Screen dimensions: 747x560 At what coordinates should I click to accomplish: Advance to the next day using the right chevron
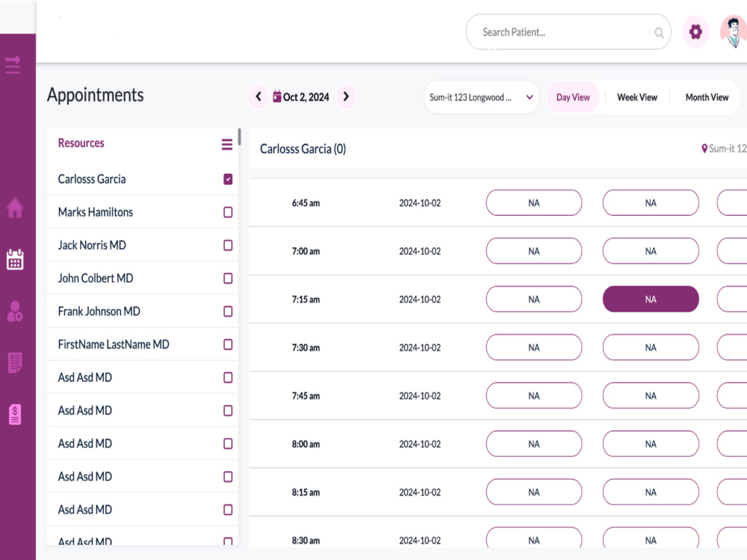347,96
